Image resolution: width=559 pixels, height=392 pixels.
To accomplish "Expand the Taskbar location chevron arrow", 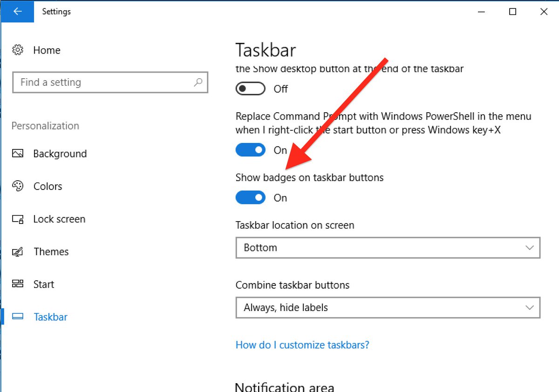I will (529, 248).
